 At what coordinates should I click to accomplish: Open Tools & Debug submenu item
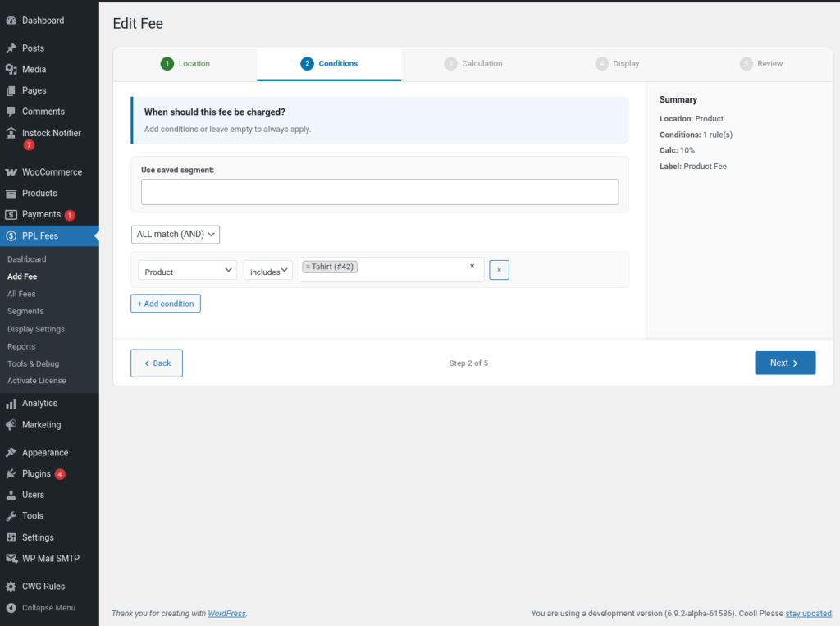[33, 364]
